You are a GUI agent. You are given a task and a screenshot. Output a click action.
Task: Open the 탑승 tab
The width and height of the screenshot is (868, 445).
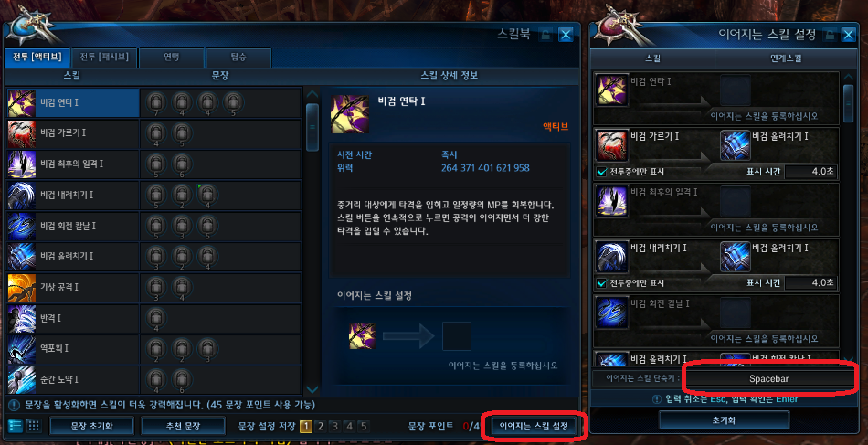(238, 57)
